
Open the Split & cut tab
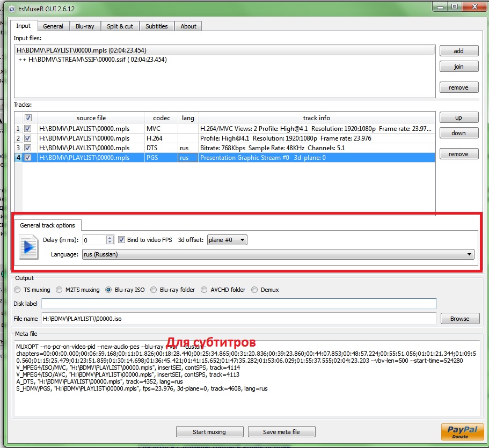120,26
